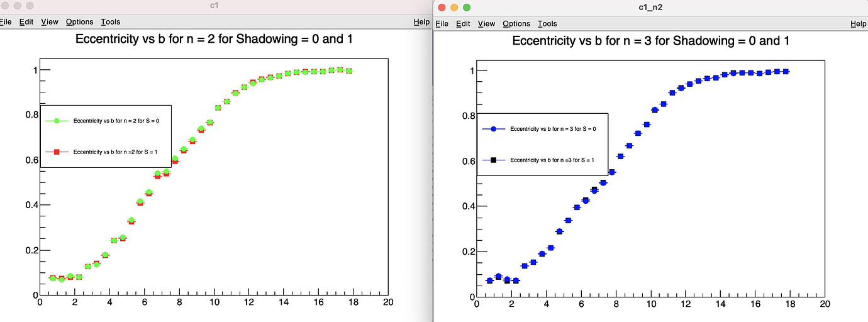This screenshot has width=868, height=322.
Task: Expand the Options menu in c1 window
Action: pyautogui.click(x=80, y=22)
